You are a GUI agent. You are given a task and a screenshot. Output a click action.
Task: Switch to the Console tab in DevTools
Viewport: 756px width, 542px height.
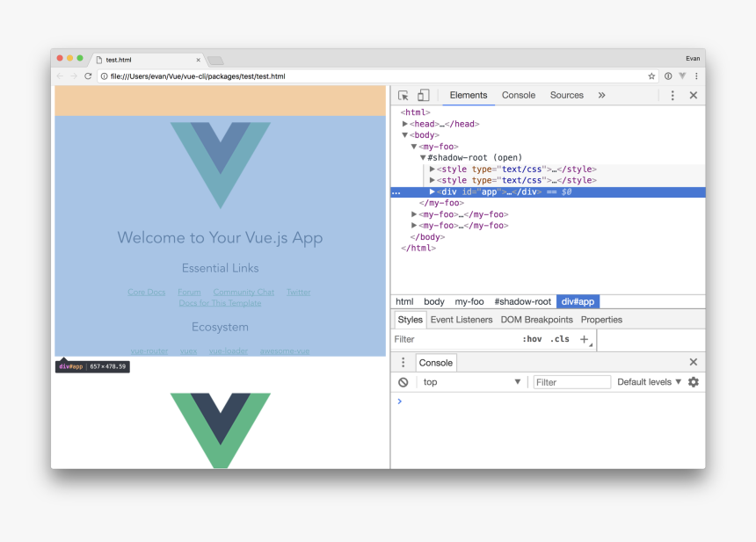[519, 96]
